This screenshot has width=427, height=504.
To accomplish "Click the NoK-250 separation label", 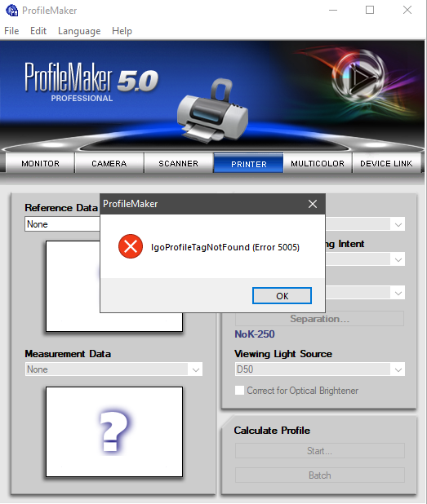I will pyautogui.click(x=255, y=334).
